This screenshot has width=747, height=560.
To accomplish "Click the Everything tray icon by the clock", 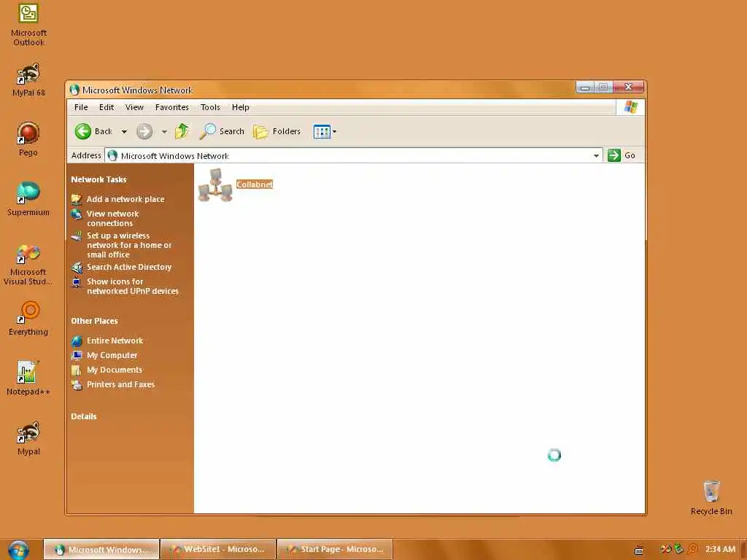I will 693,550.
